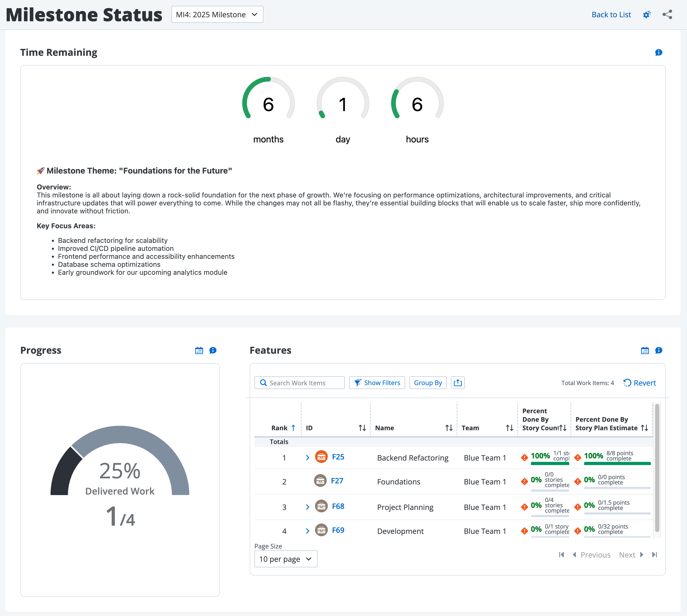Click the 1 day remaining gauge
This screenshot has height=616, width=687.
click(x=343, y=98)
